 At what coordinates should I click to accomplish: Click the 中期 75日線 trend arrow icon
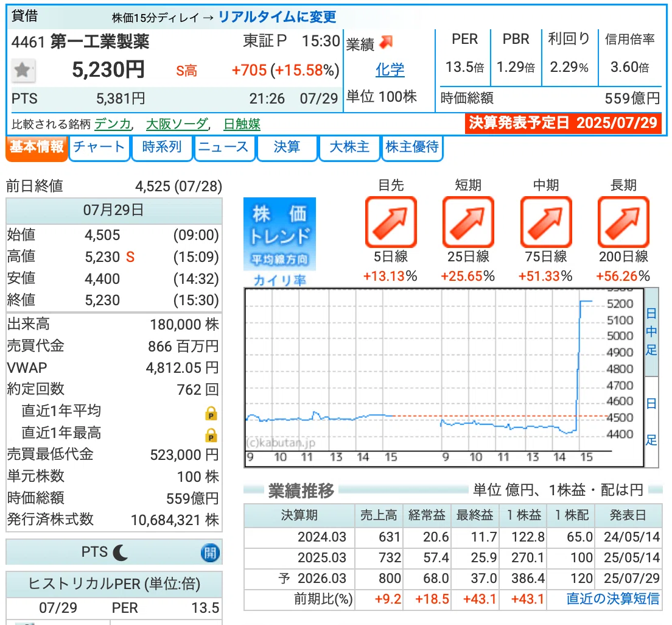(546, 222)
